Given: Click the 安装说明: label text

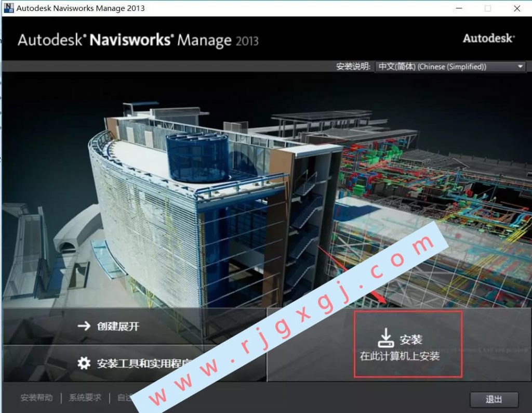Looking at the screenshot, I should tap(353, 67).
